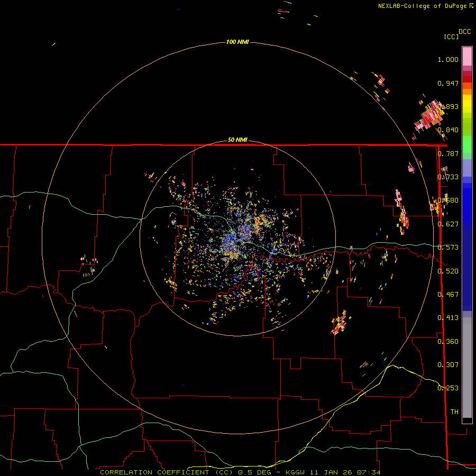Click the 0.520 value on the color scale
Viewport: 476px width, 476px height.
tap(448, 271)
